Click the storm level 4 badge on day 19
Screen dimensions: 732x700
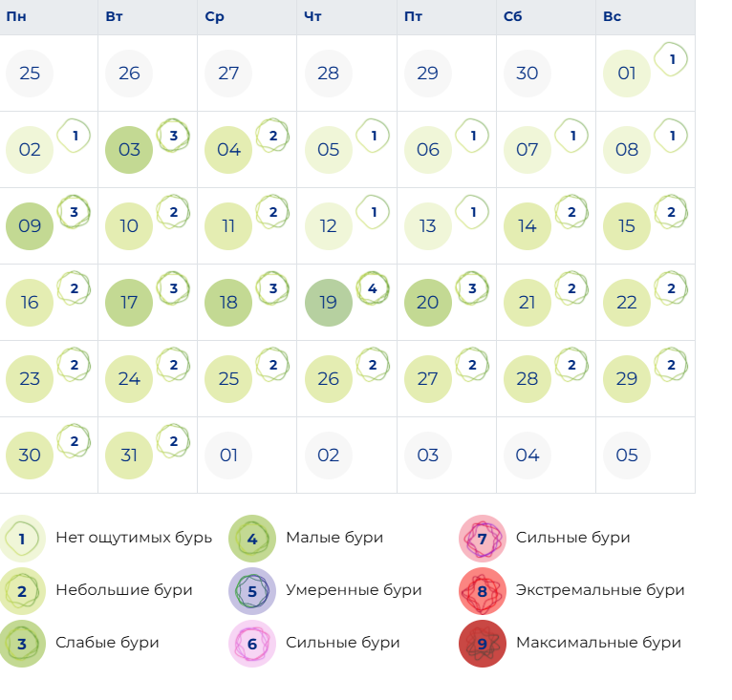point(373,287)
